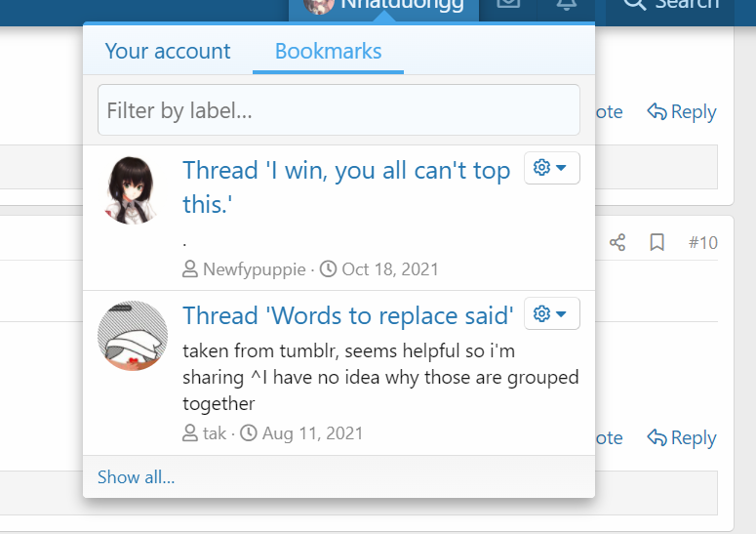This screenshot has height=534, width=756.
Task: Toggle the bookmark icon on post #10
Action: tap(657, 242)
